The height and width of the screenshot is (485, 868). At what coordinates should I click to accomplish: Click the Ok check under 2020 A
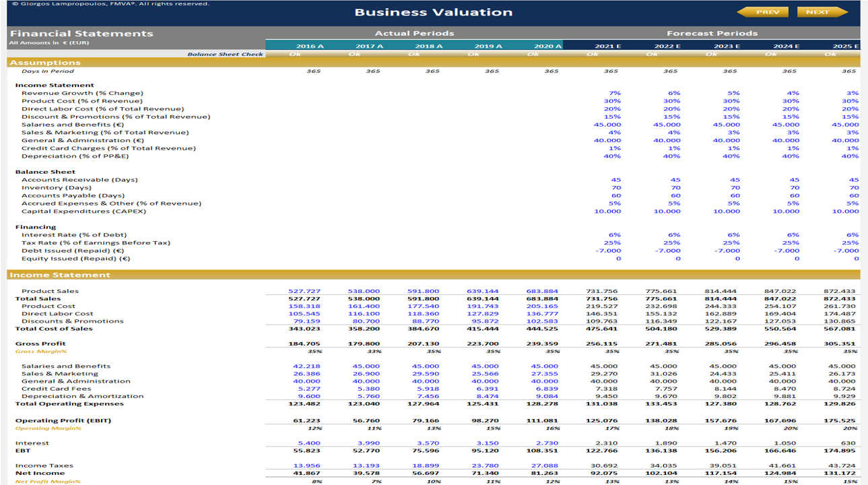click(534, 53)
